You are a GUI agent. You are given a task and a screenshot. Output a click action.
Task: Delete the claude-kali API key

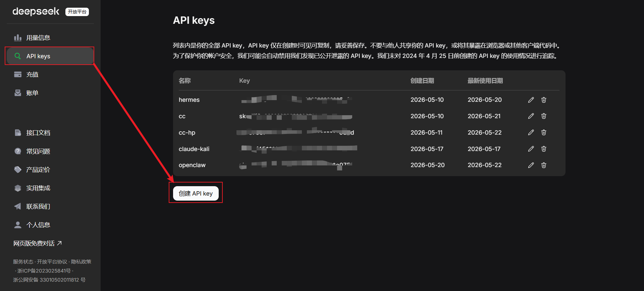tap(544, 149)
